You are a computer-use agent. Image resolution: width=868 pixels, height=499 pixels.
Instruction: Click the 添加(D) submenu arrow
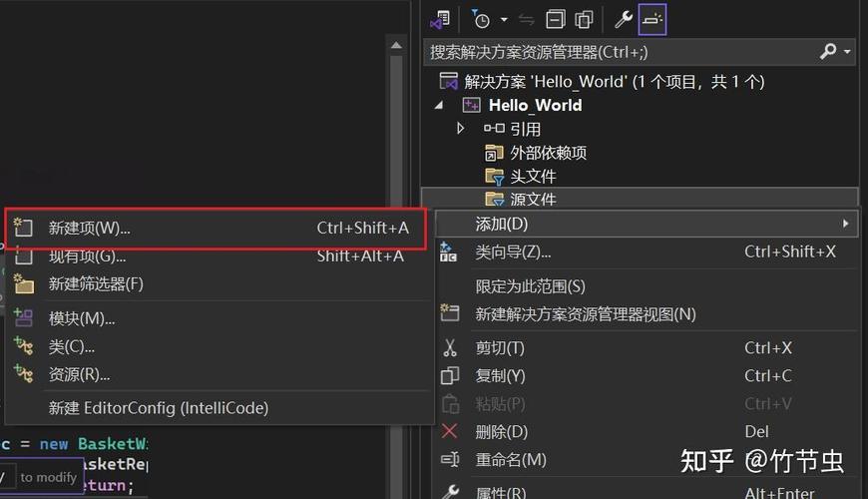click(845, 224)
